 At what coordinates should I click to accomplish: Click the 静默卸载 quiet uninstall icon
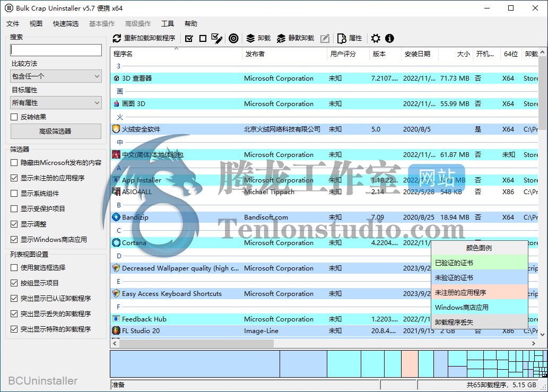[x=281, y=38]
